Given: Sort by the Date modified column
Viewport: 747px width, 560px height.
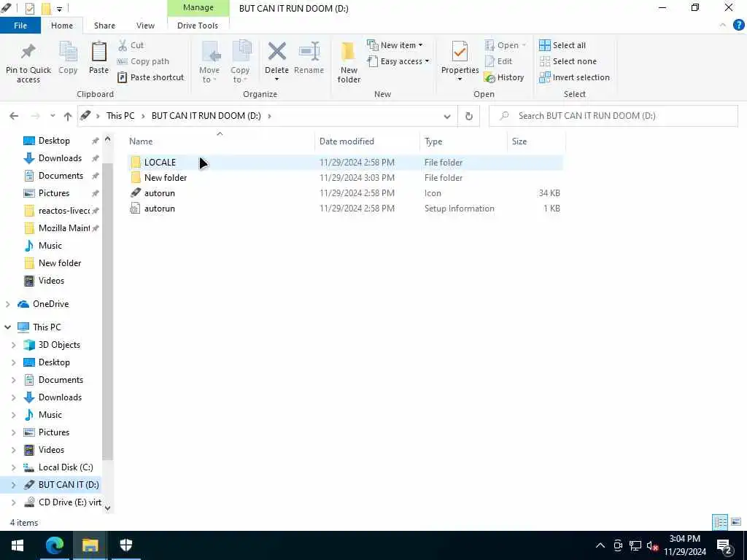Looking at the screenshot, I should coord(368,141).
